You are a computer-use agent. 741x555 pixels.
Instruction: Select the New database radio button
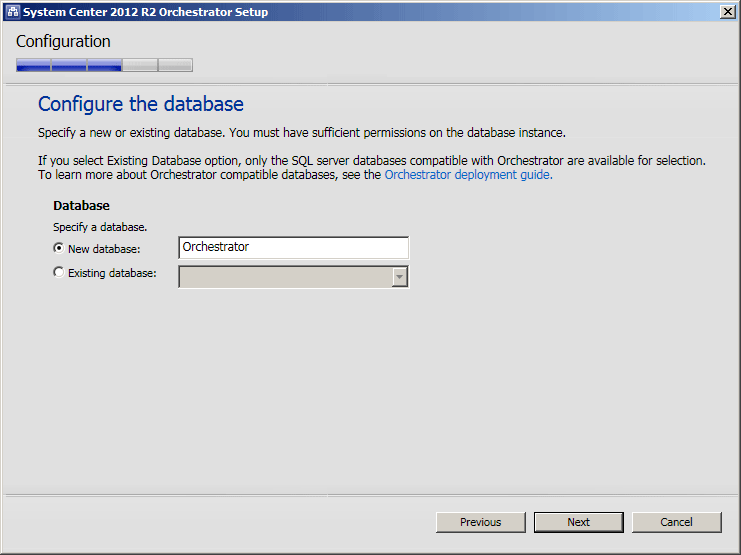point(59,248)
